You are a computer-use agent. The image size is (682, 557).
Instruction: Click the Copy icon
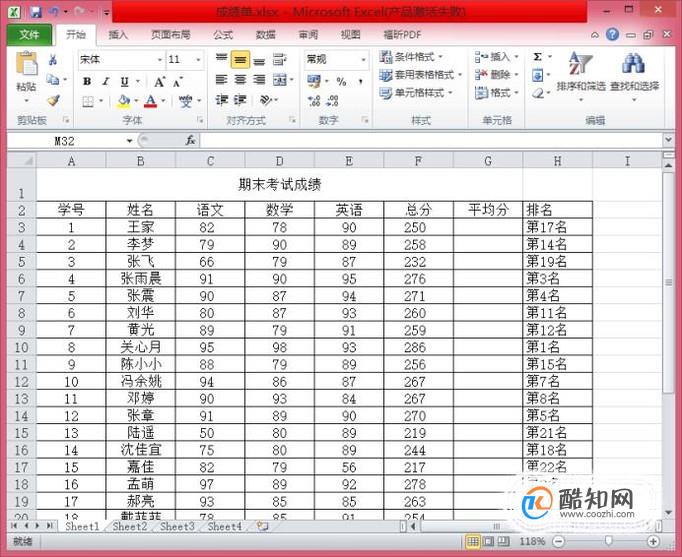pyautogui.click(x=53, y=80)
